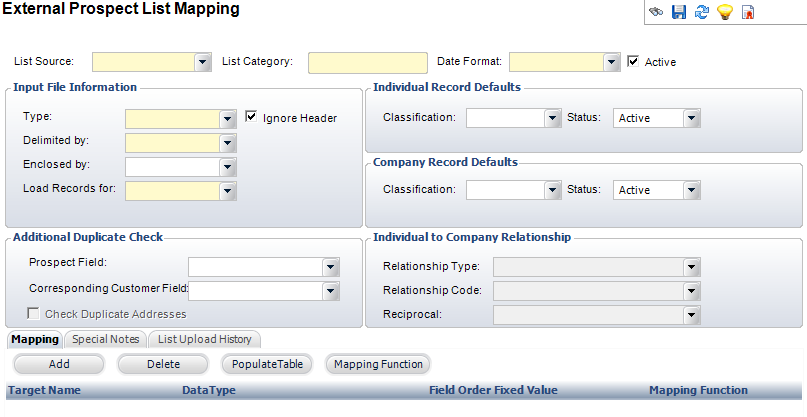Click the light bulb help icon
Viewport: 807px width, 417px height.
click(725, 12)
